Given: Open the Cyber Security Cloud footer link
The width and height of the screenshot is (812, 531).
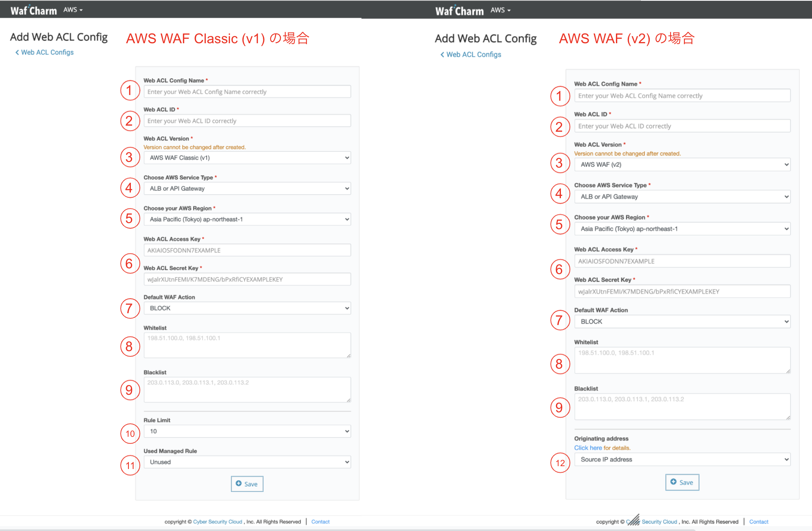Looking at the screenshot, I should (218, 522).
